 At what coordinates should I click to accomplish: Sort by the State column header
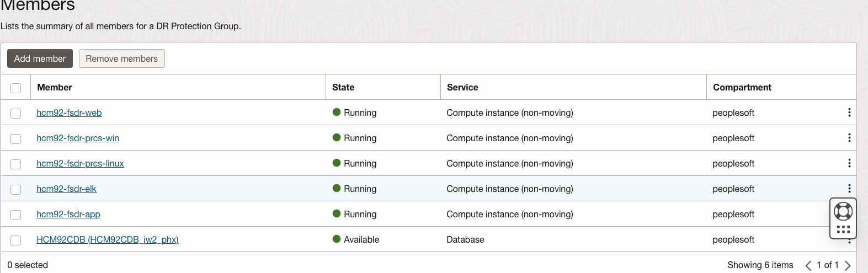point(343,87)
